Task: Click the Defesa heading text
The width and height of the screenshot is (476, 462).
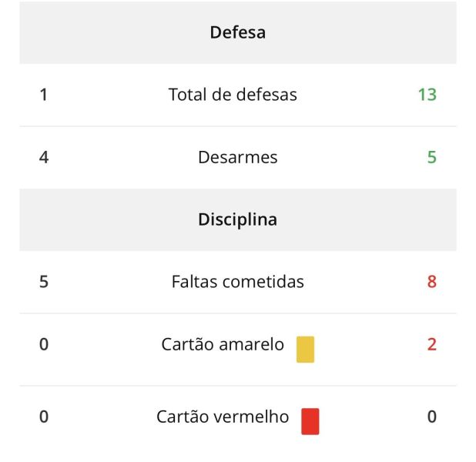Action: click(x=237, y=33)
